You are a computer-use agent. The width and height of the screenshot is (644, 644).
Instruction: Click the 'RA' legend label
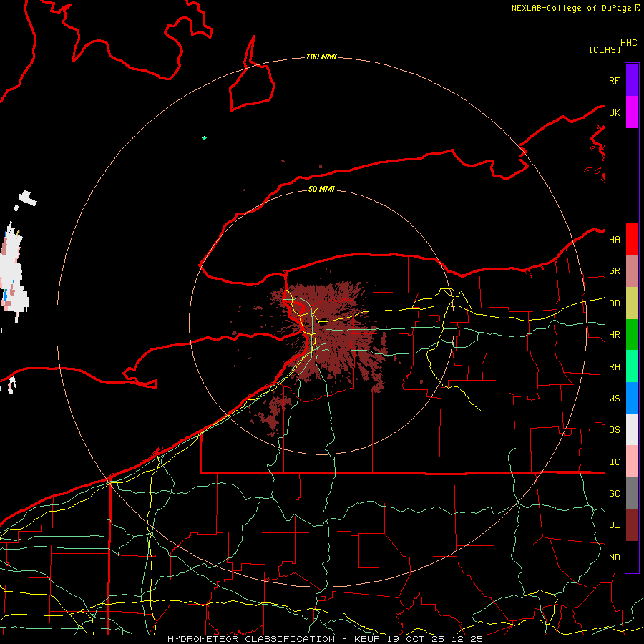tap(614, 367)
